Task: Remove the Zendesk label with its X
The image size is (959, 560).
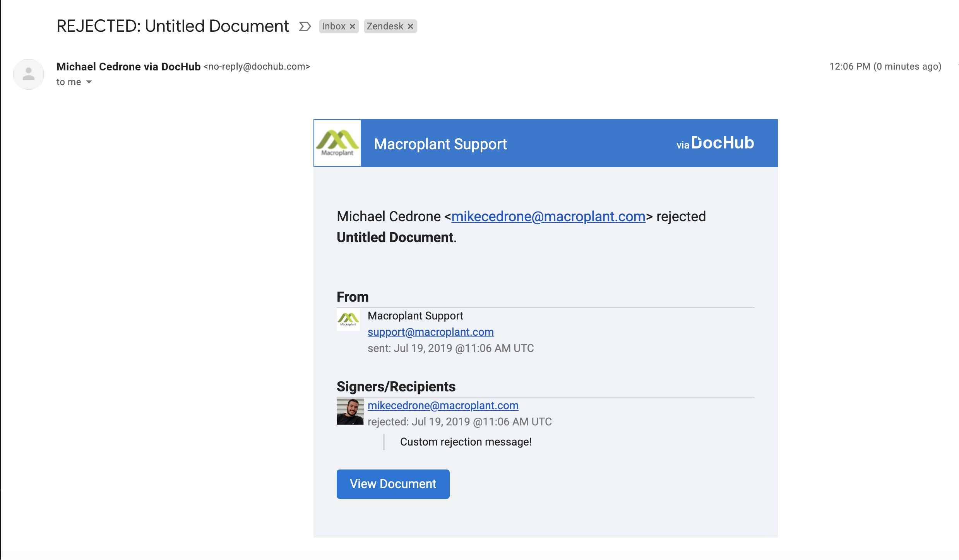Action: [x=411, y=26]
